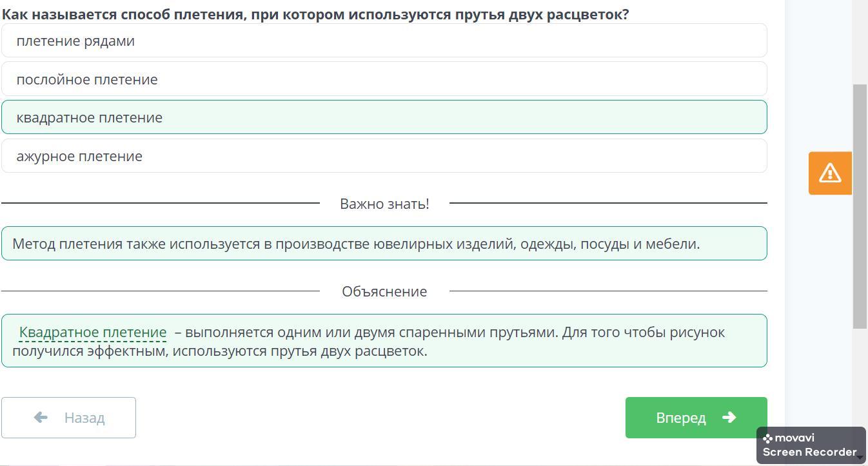Screen dimensions: 868x466
Task: Click the left arrow icon beside Назад
Action: click(41, 418)
